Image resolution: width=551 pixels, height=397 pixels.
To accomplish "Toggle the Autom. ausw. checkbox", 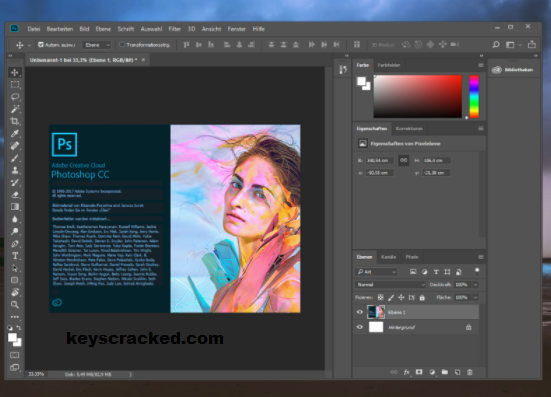I will (41, 45).
